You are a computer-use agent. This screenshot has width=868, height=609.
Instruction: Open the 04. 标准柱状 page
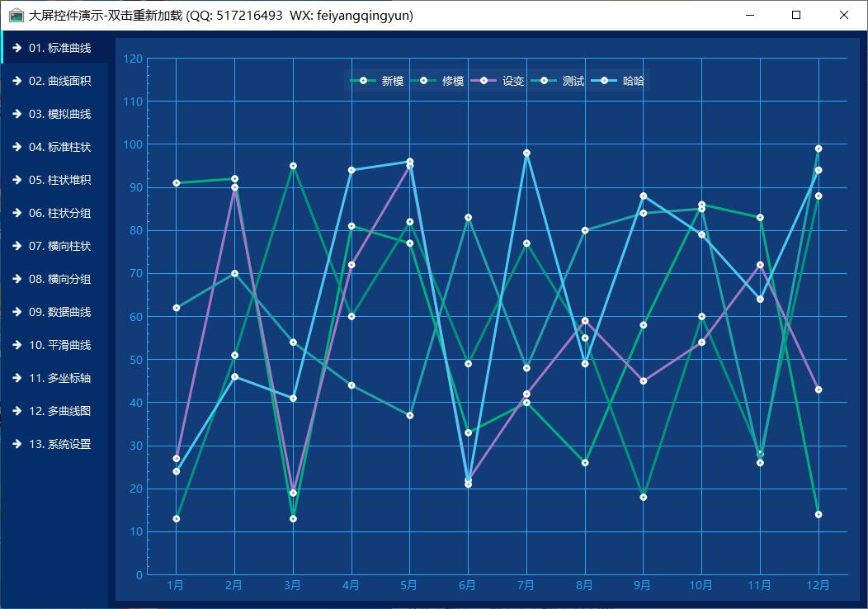[59, 147]
